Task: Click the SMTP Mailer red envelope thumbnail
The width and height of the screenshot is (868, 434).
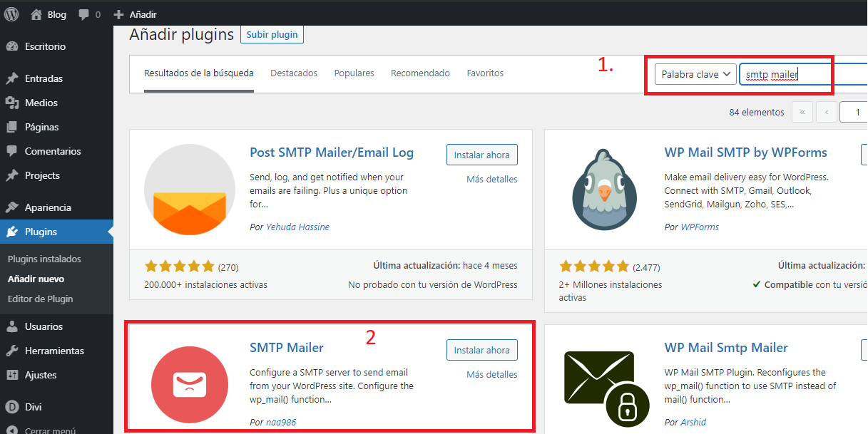Action: point(190,385)
